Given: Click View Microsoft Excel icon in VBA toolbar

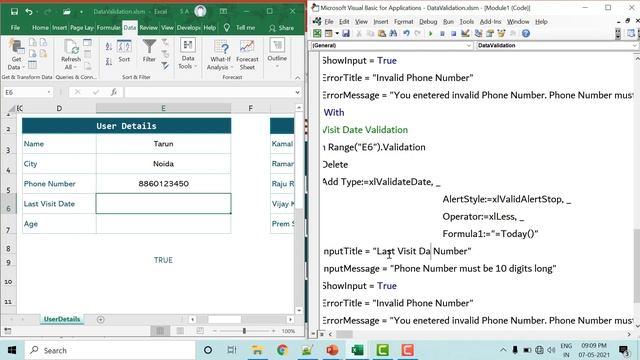Looking at the screenshot, I should [x=317, y=33].
